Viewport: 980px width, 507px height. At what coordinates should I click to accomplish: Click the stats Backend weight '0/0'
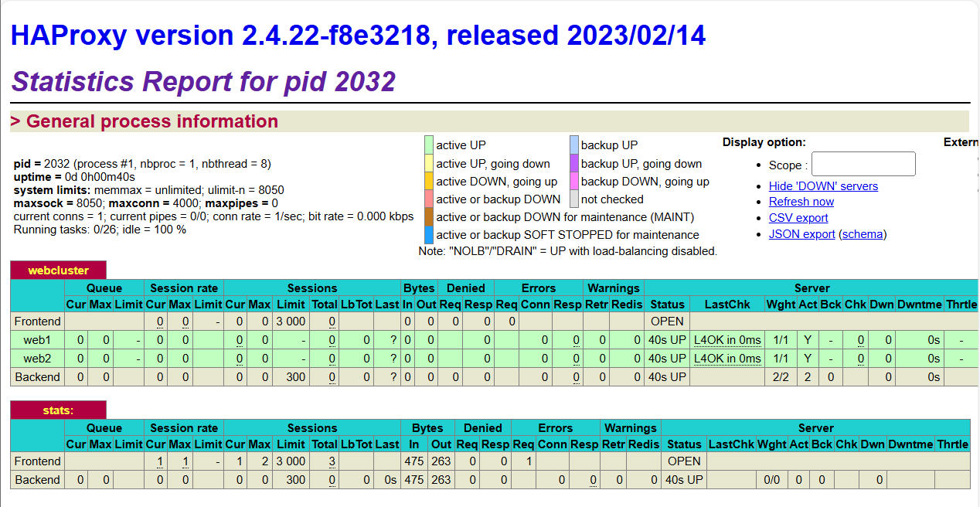click(x=771, y=480)
